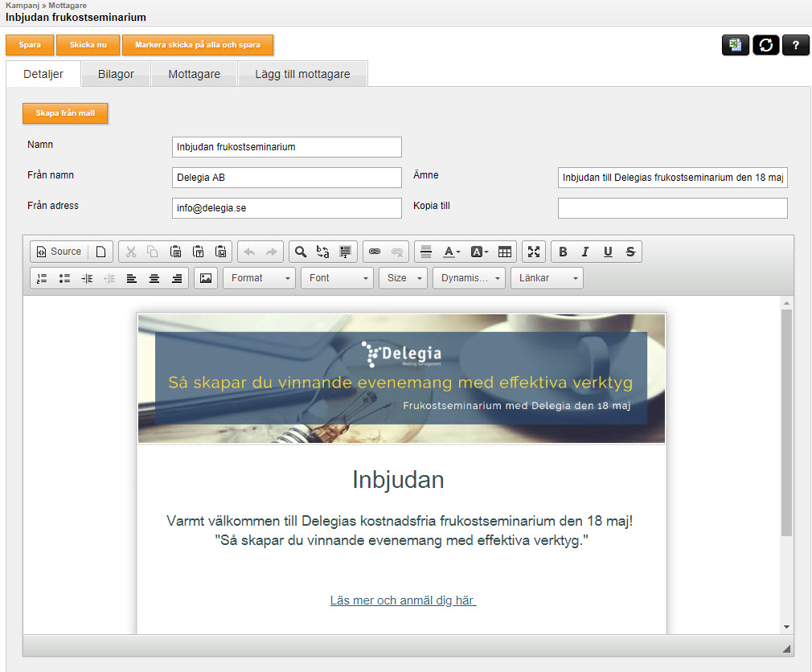
Task: Switch to the Mottagare tab
Action: (195, 74)
